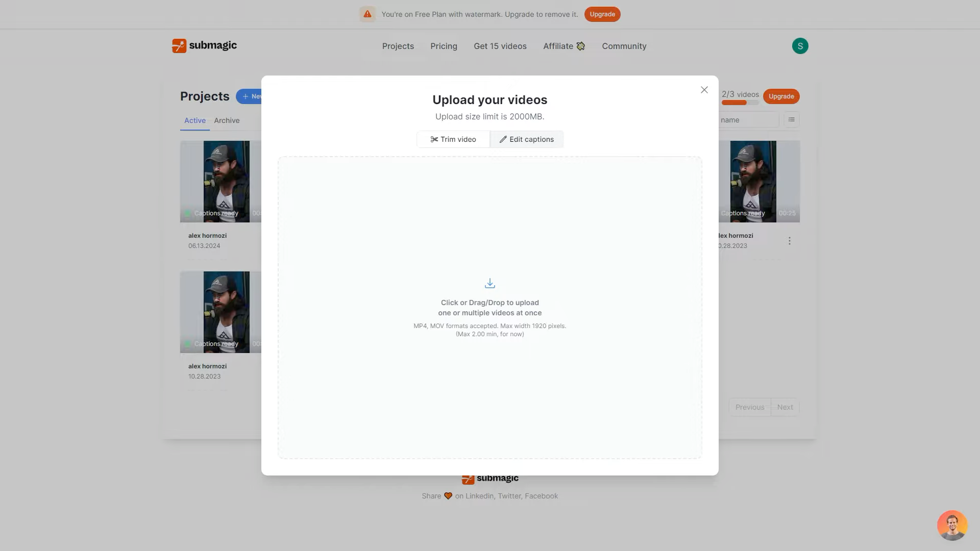980x551 pixels.
Task: Open the user avatar S menu
Action: click(800, 46)
